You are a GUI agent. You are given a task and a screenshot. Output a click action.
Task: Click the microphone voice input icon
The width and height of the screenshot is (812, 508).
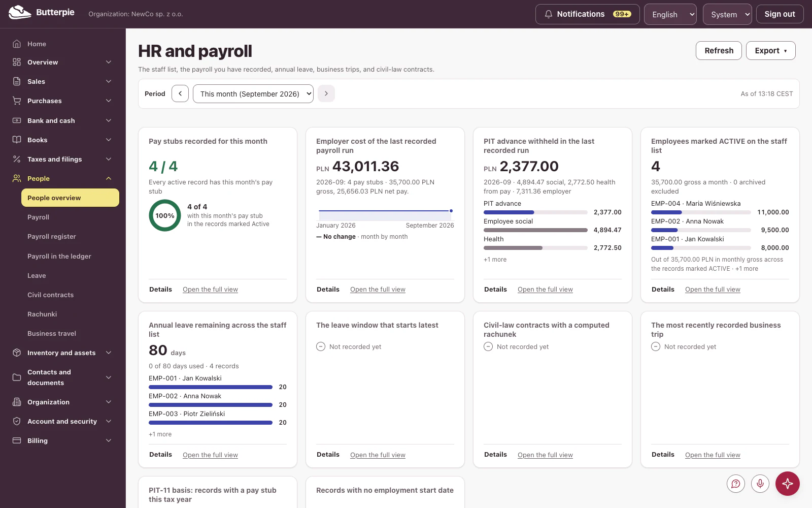760,484
